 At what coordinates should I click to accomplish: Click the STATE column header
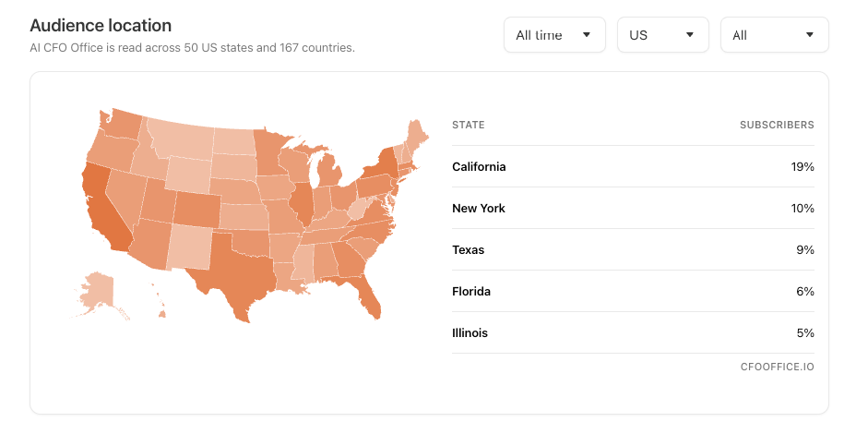click(469, 125)
